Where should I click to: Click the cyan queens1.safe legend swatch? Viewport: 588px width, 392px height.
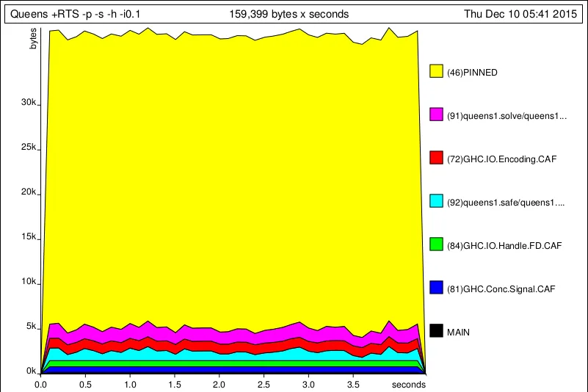tap(436, 201)
